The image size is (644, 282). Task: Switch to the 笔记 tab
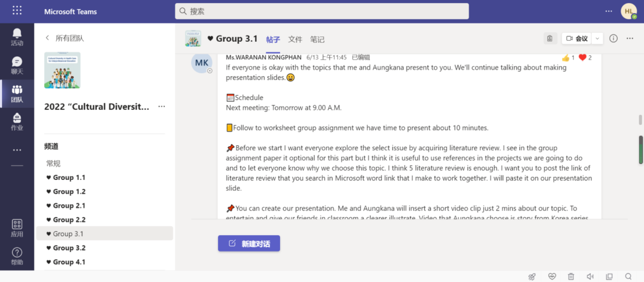pos(317,39)
